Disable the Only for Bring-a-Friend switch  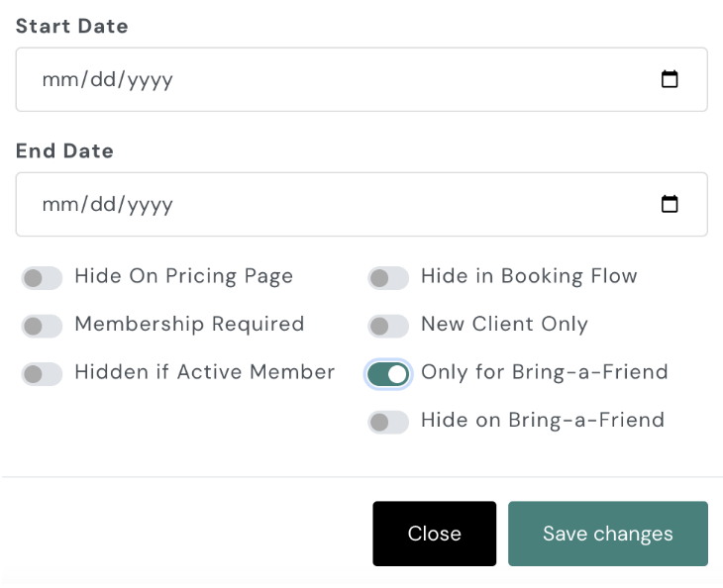click(x=388, y=373)
